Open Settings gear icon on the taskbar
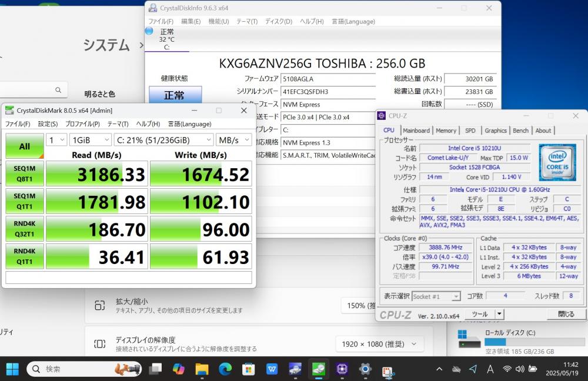This screenshot has height=381, width=588. (x=365, y=369)
